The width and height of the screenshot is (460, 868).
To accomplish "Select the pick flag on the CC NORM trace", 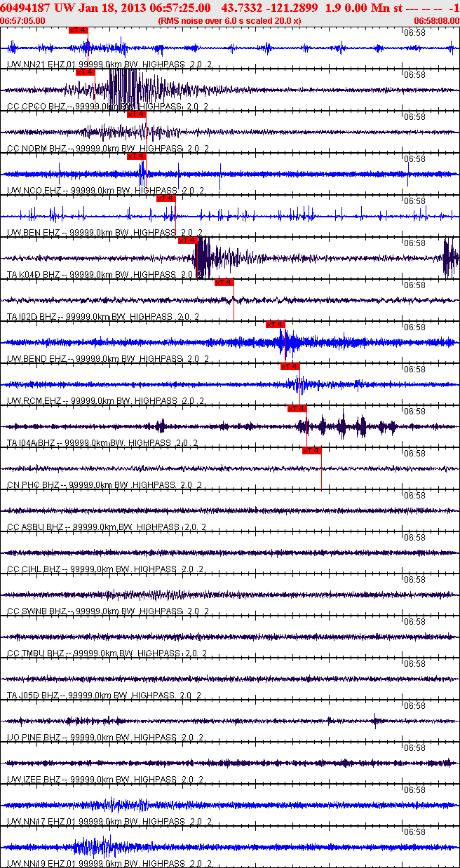I will pyautogui.click(x=136, y=114).
